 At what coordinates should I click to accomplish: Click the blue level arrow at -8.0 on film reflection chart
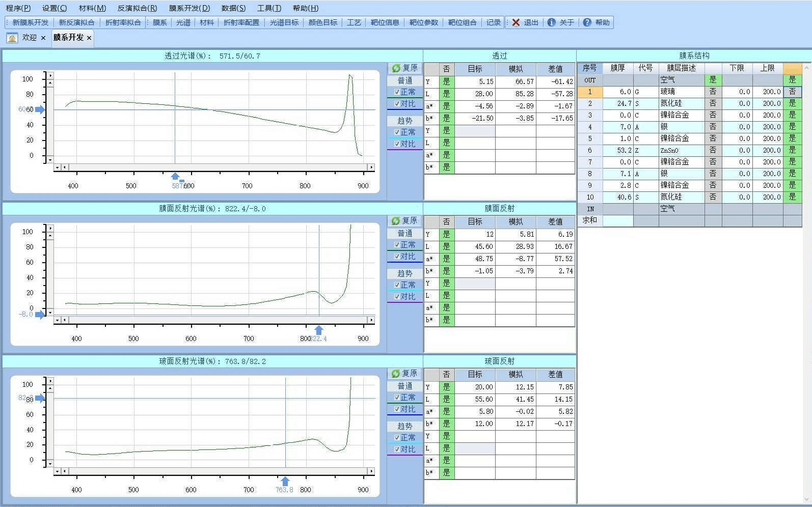tap(40, 314)
